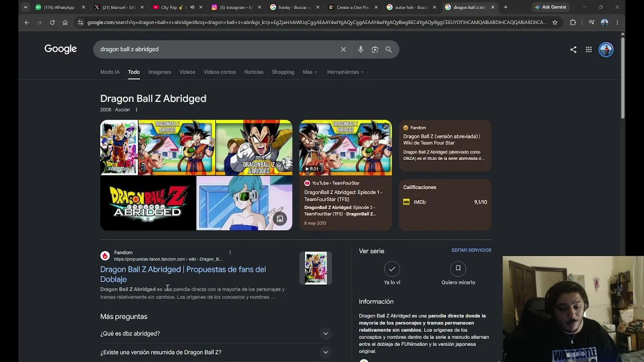
Task: Reload the current page
Action: click(x=52, y=22)
